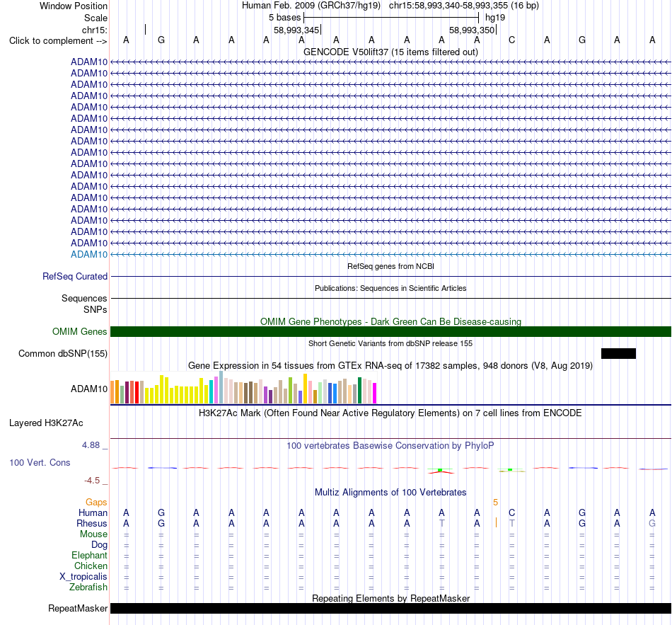Click the 'Elephant' alignment row label
Image resolution: width=672 pixels, height=625 pixels.
tap(89, 555)
